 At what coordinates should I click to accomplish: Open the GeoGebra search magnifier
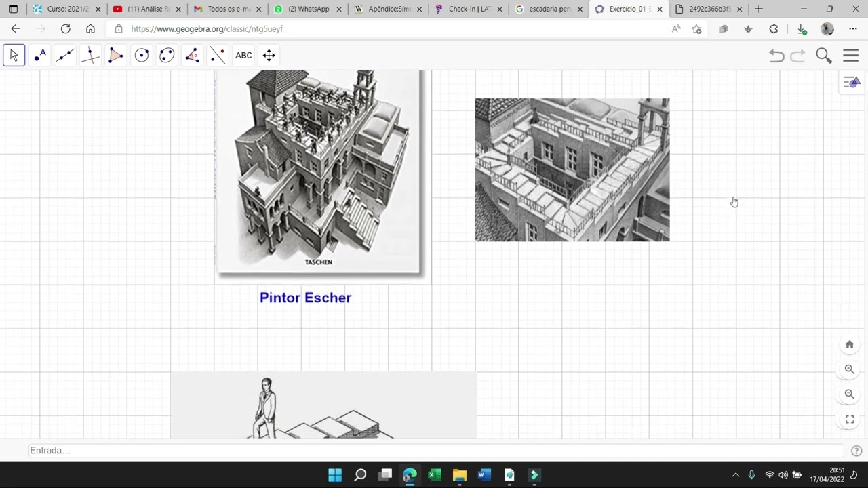point(824,56)
